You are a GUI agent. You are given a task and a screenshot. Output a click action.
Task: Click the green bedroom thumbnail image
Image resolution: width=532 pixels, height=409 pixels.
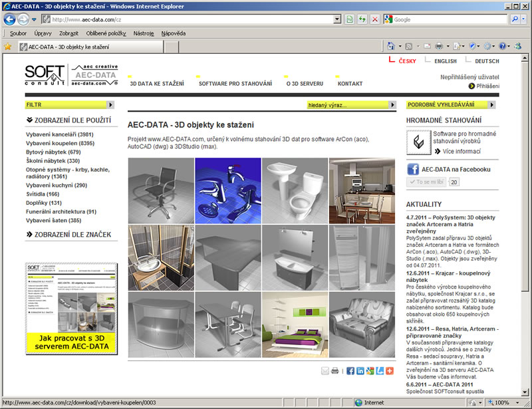295,325
